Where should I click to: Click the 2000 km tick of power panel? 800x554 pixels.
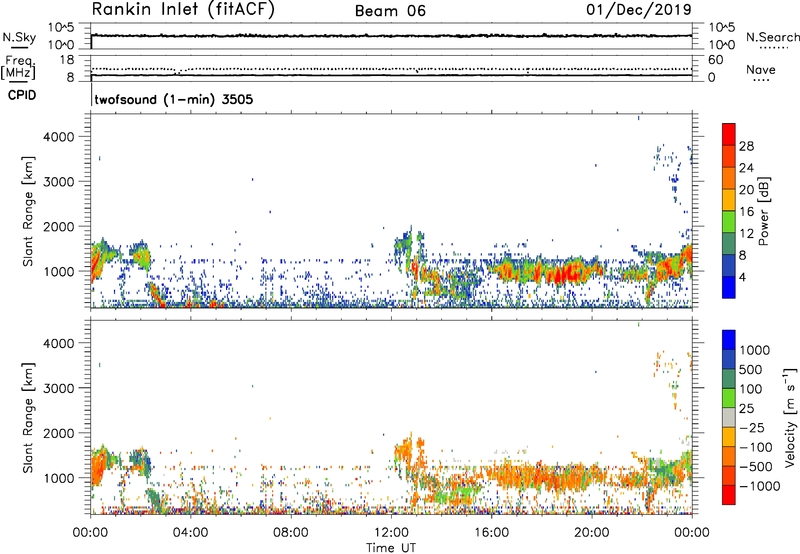[59, 226]
